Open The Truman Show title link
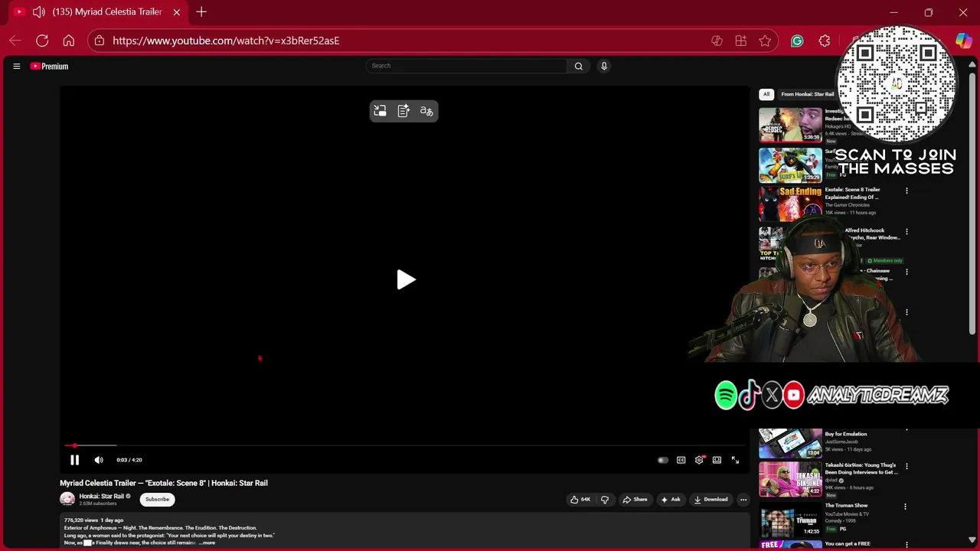980x551 pixels. [x=846, y=506]
